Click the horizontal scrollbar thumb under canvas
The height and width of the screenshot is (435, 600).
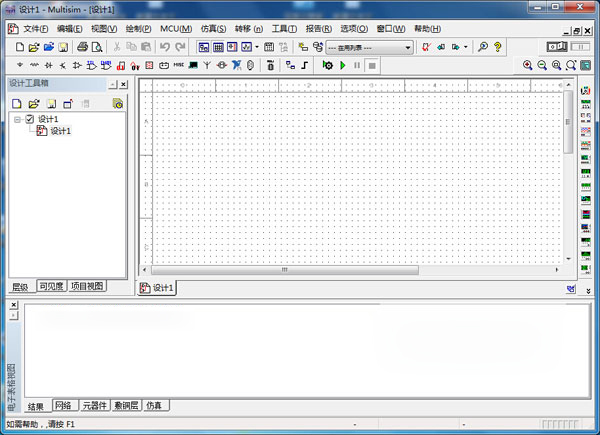[285, 270]
